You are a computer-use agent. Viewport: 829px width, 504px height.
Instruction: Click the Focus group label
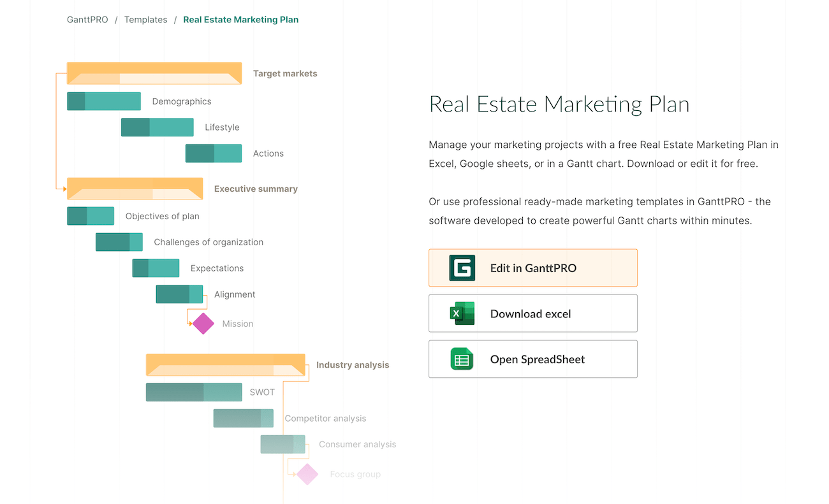click(x=355, y=475)
